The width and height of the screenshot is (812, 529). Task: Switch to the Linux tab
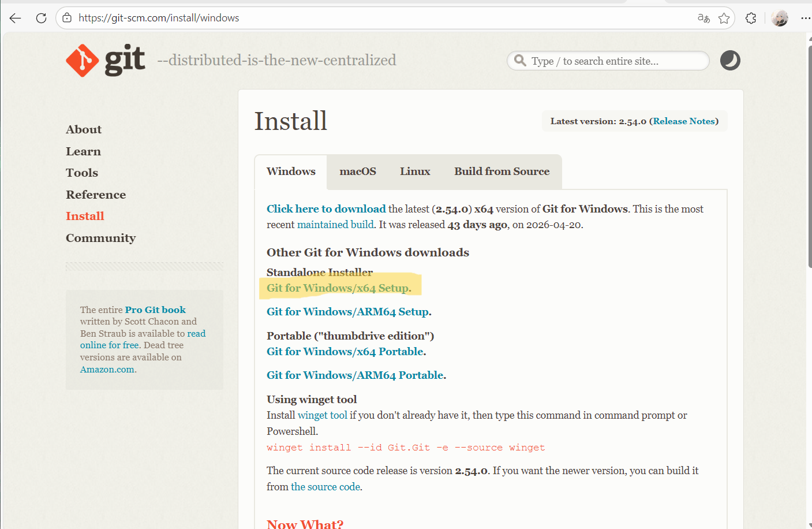[x=415, y=172]
